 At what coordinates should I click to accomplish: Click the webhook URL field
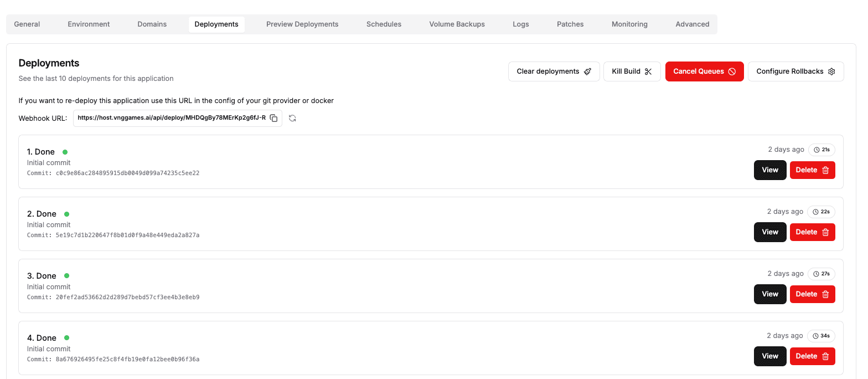178,118
